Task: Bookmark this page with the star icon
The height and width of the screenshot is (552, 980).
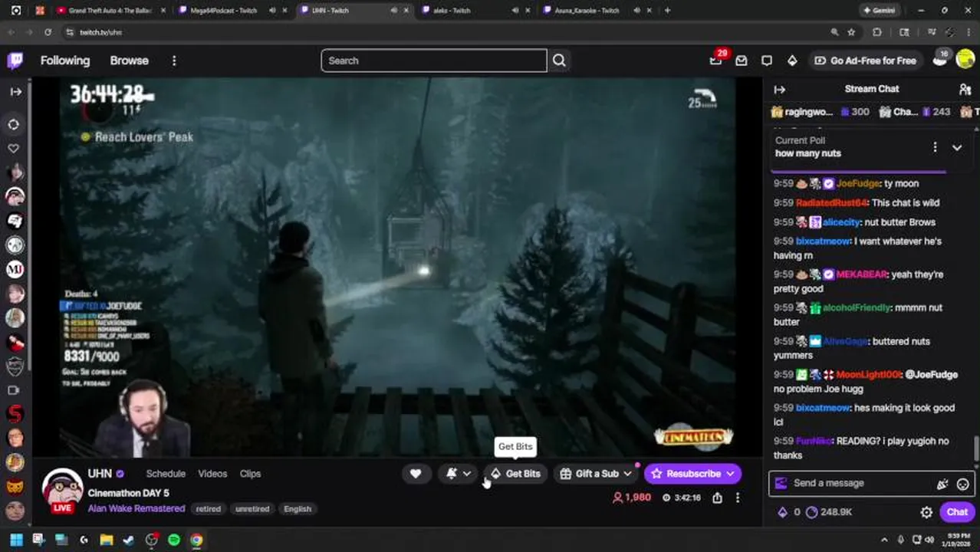Action: click(x=851, y=32)
